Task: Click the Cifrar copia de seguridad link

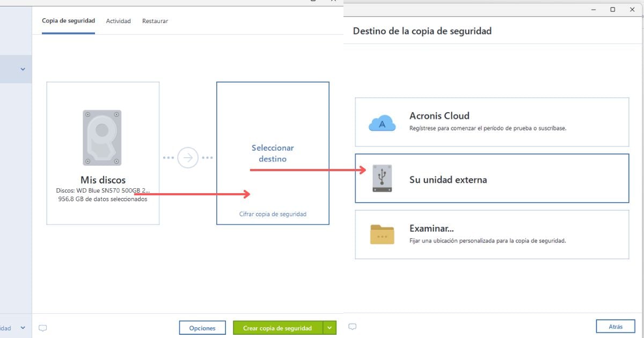Action: (273, 214)
